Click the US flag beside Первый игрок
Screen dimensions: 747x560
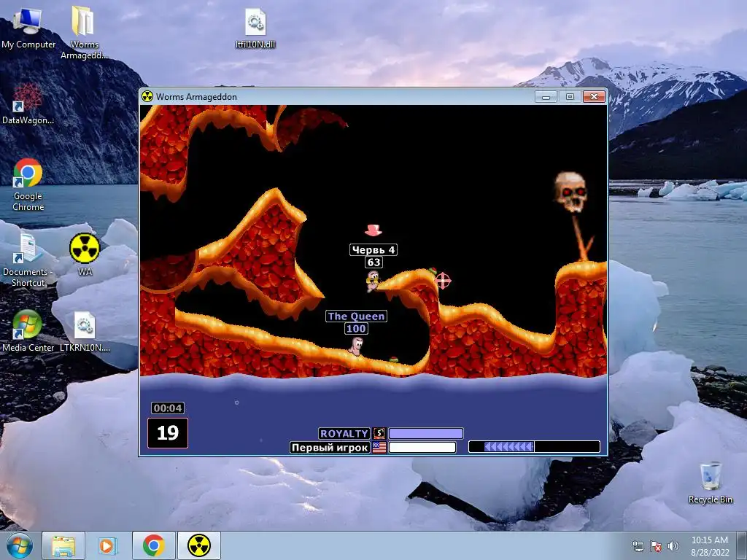tap(379, 447)
